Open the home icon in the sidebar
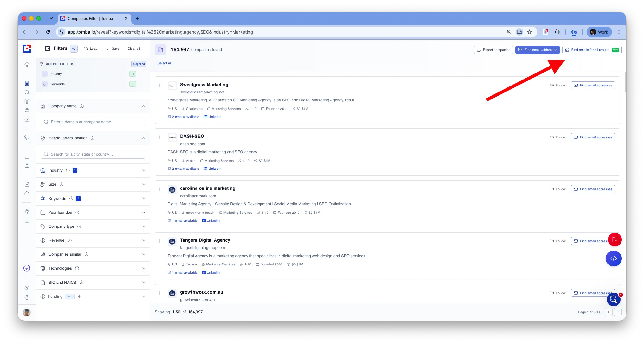 pos(27,65)
